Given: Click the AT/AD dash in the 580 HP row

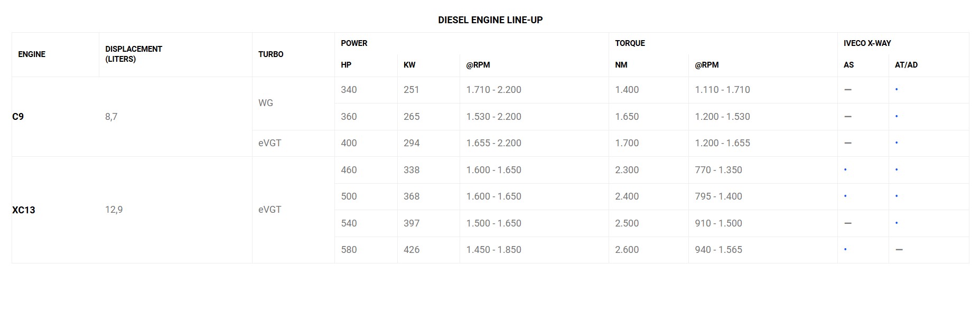Looking at the screenshot, I should point(899,250).
